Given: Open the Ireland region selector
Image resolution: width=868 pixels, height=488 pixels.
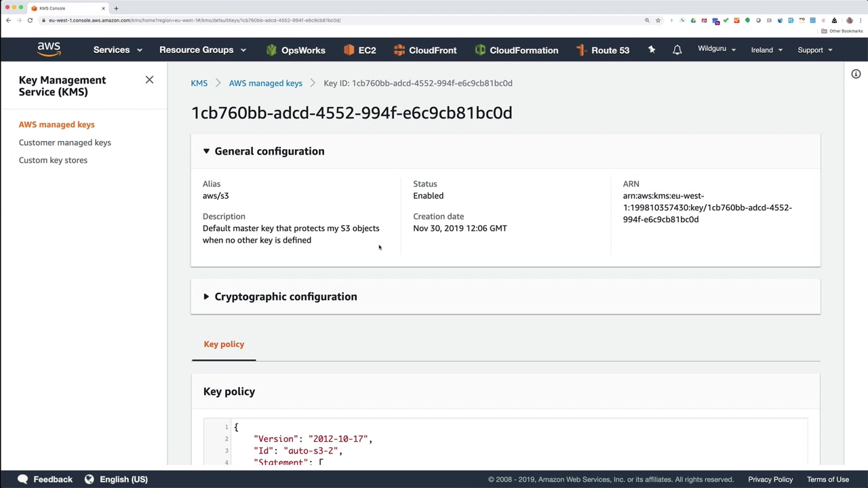Looking at the screenshot, I should tap(766, 50).
